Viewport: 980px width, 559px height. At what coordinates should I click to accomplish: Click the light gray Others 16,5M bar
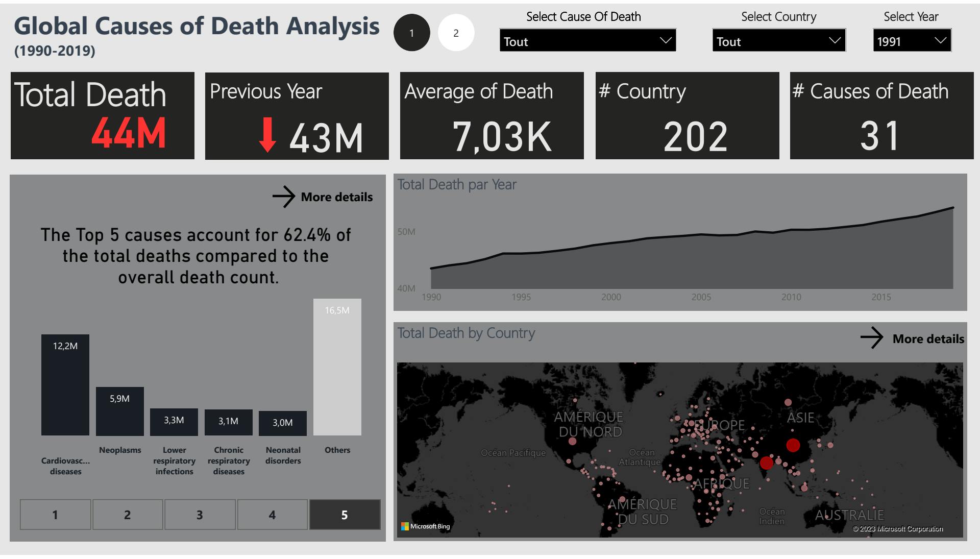click(x=337, y=367)
